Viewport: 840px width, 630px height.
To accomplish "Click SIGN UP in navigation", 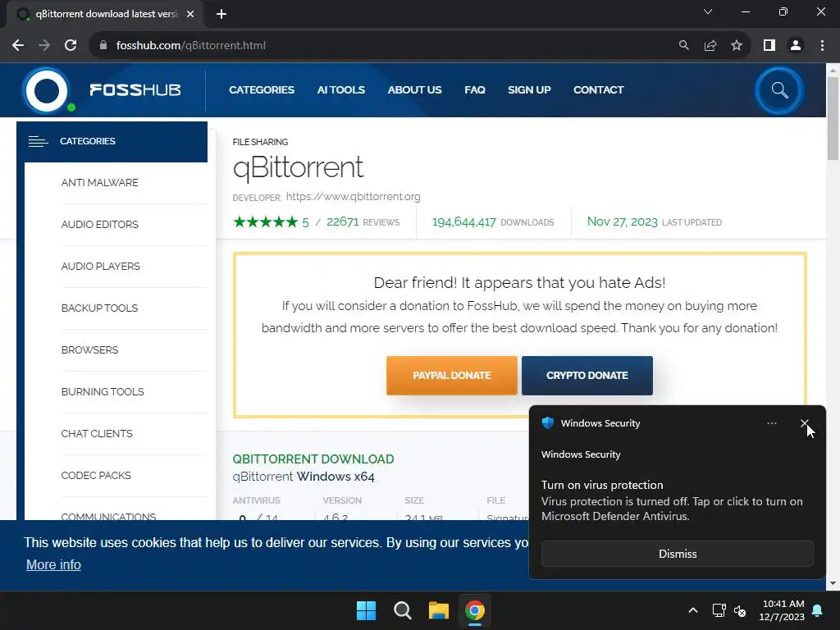I will (529, 90).
